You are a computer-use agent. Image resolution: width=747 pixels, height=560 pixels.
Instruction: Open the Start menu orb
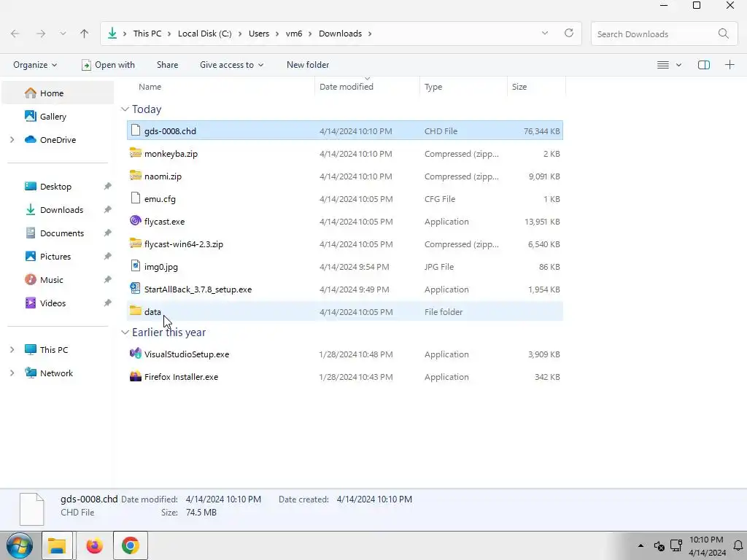tap(20, 545)
